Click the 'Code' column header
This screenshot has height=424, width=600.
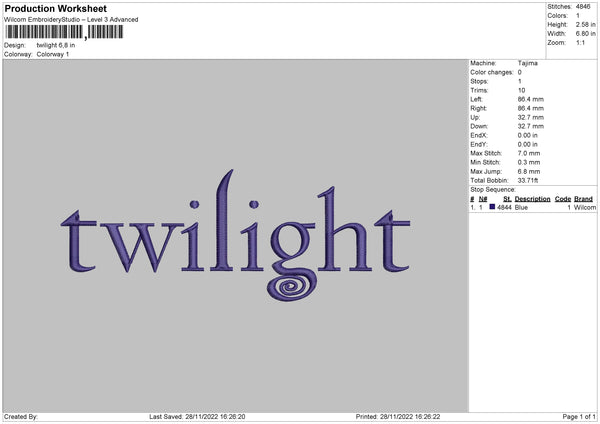click(x=563, y=199)
